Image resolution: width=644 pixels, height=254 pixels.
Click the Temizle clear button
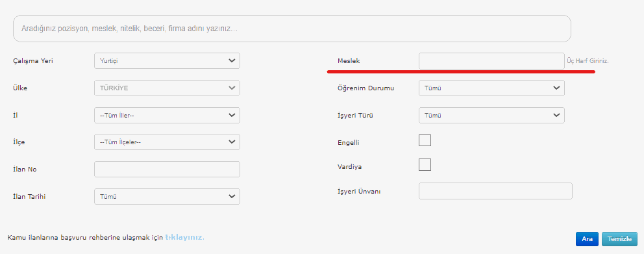coord(619,239)
